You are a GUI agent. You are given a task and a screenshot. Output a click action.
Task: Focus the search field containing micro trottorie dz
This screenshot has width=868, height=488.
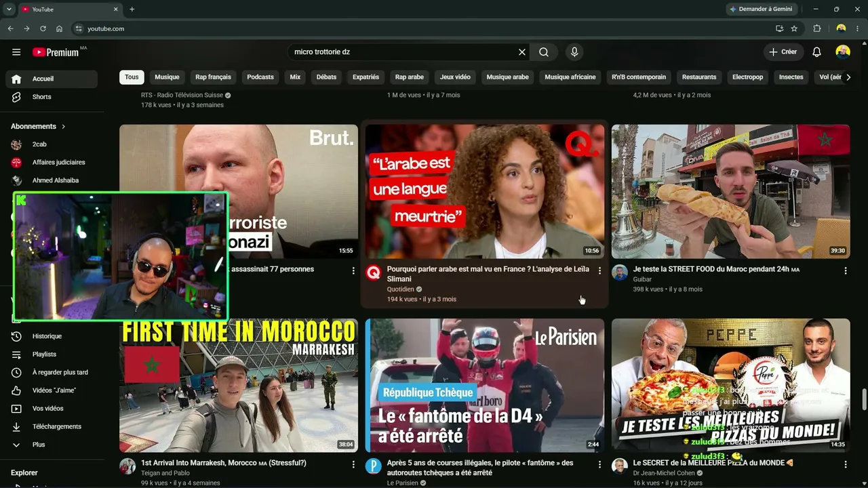pos(403,52)
